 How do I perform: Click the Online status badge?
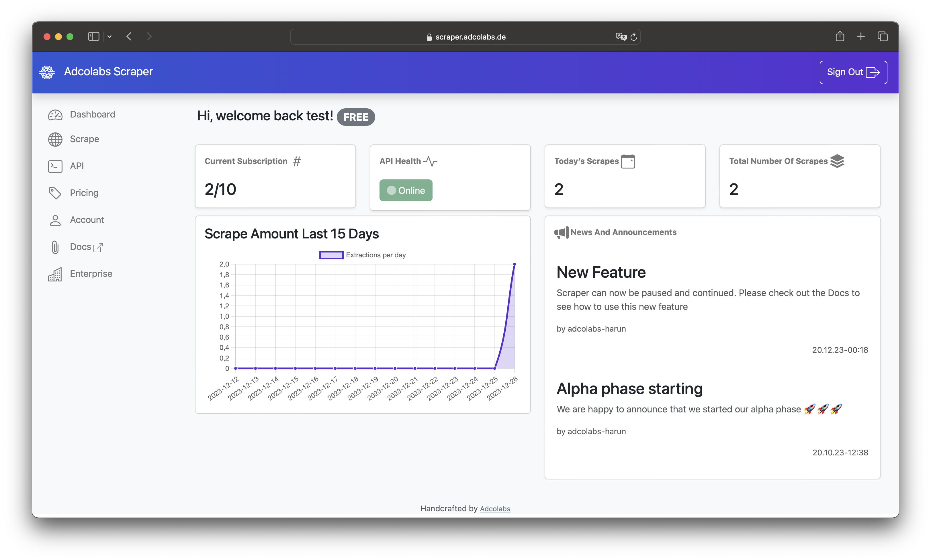point(406,190)
